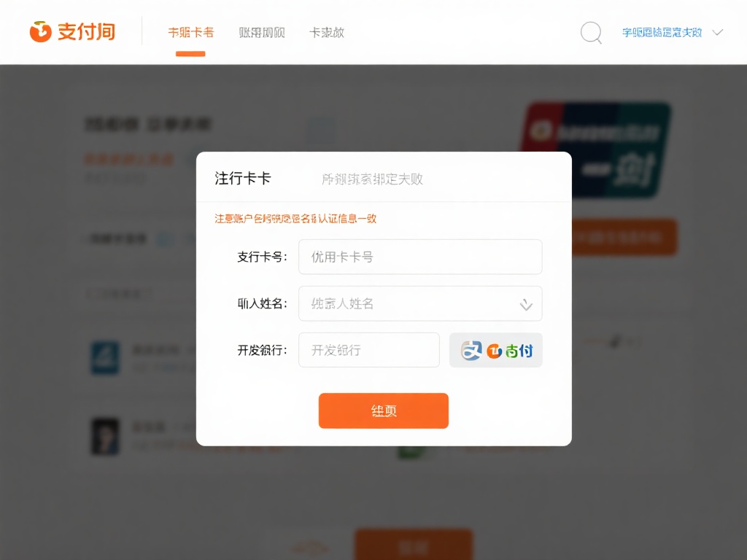Switch to the grey second dialog tab
The width and height of the screenshot is (747, 560).
(x=372, y=179)
